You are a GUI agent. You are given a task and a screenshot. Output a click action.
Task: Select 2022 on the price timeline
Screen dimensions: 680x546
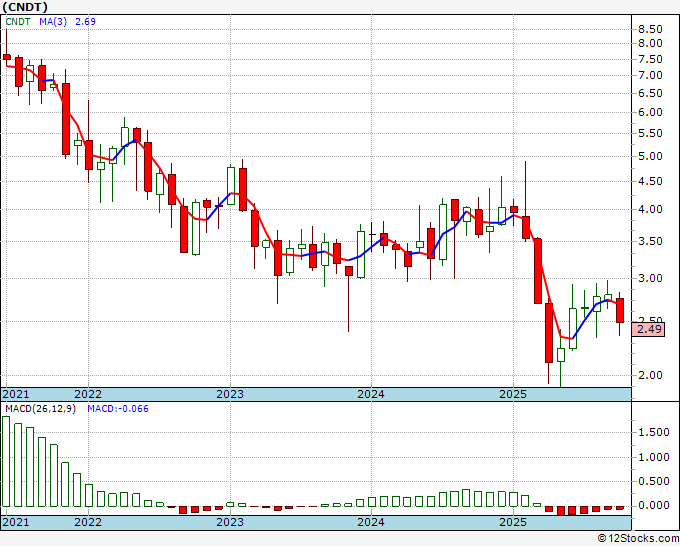pyautogui.click(x=88, y=394)
